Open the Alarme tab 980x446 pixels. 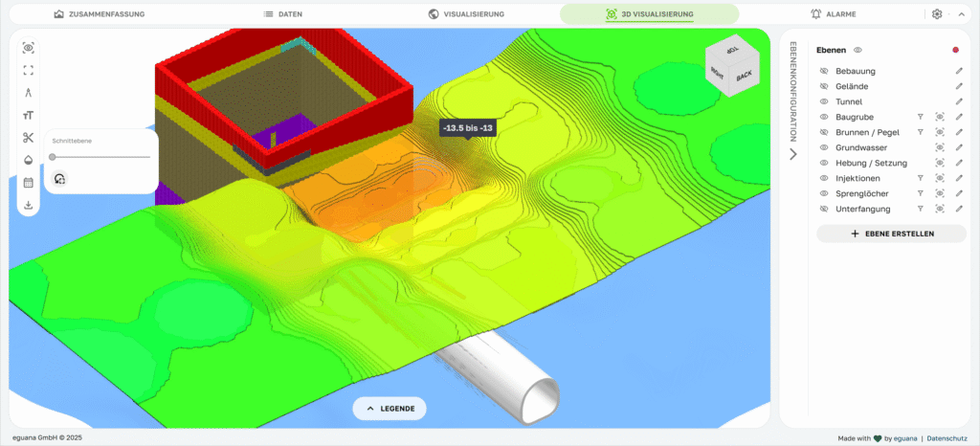832,14
